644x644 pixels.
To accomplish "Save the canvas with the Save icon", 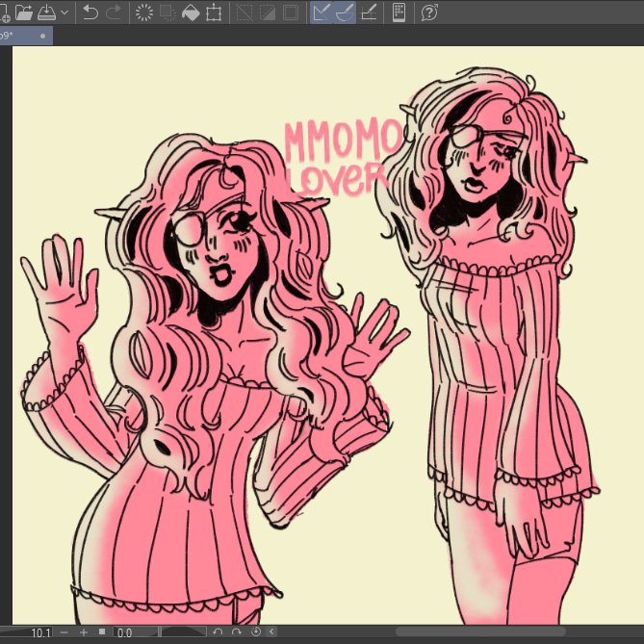I will pyautogui.click(x=47, y=13).
